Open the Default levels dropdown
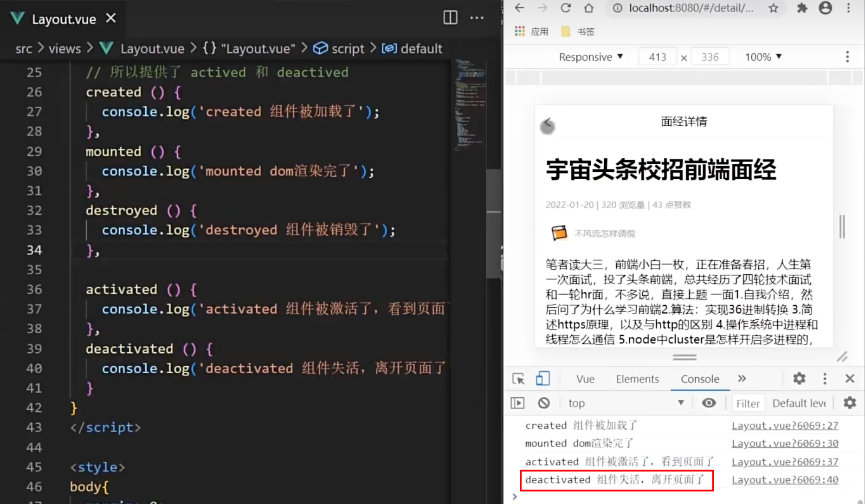 point(799,402)
